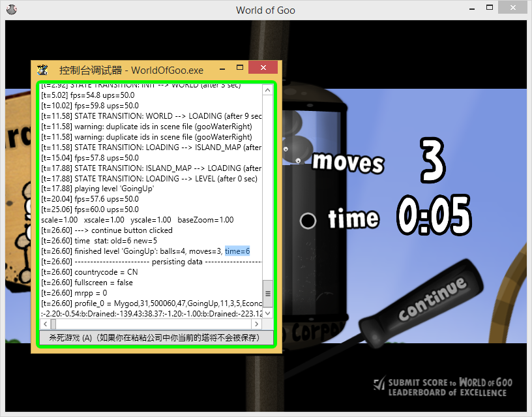Close the console debugger window

pos(263,68)
